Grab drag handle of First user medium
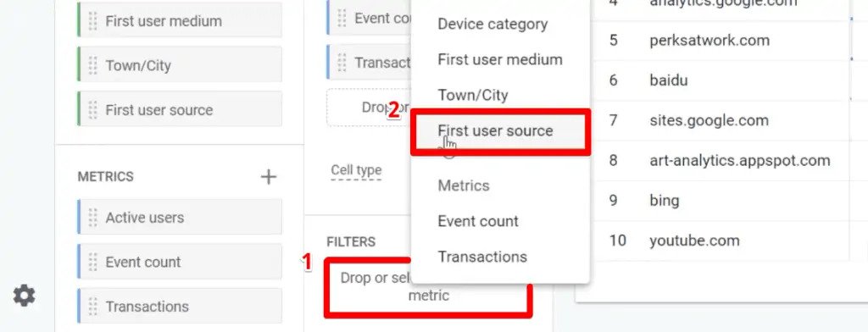The image size is (868, 332). pos(93,21)
